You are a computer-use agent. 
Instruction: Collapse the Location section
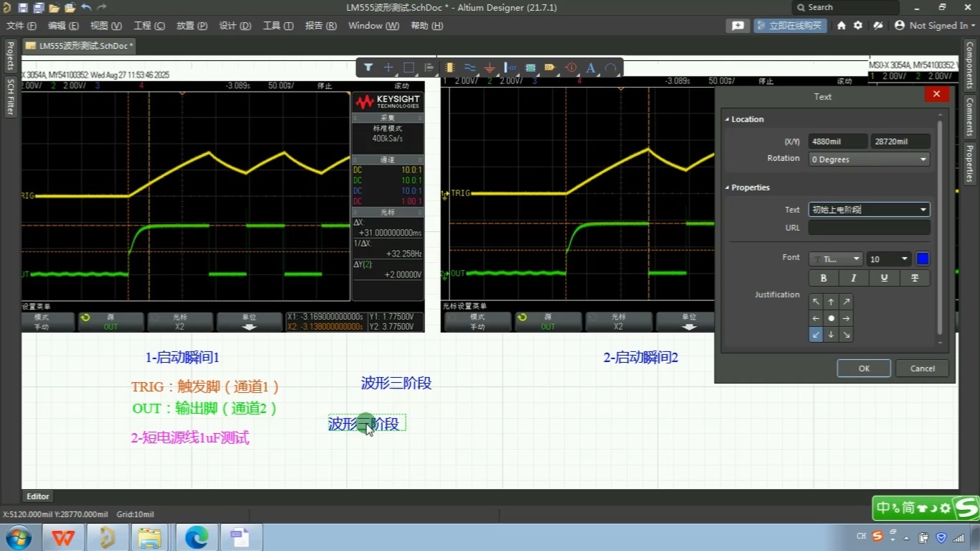click(727, 119)
